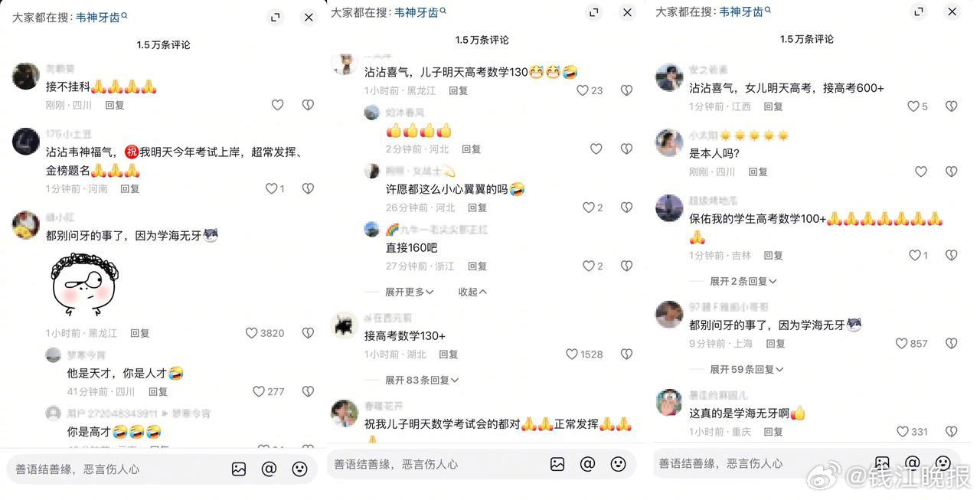This screenshot has width=980, height=500.
Task: Open emoji picker in middle comment box
Action: (x=618, y=464)
